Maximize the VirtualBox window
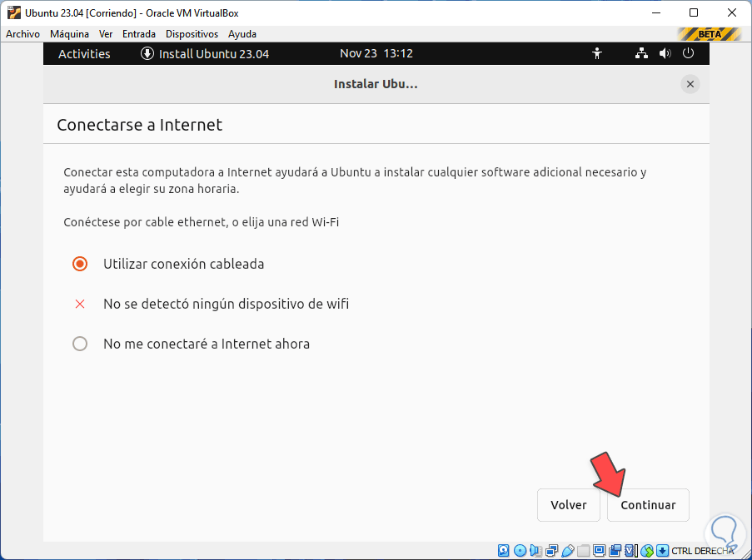The height and width of the screenshot is (560, 752). coord(694,13)
